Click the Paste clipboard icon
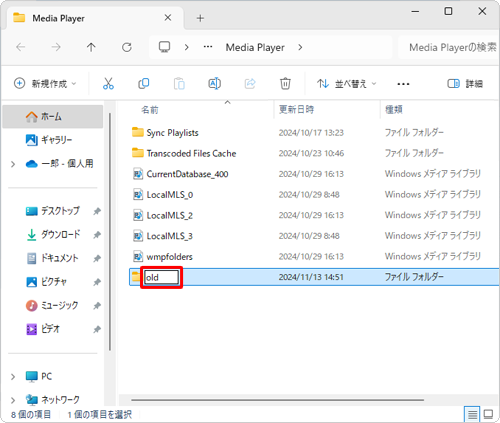The height and width of the screenshot is (423, 500). coord(179,83)
